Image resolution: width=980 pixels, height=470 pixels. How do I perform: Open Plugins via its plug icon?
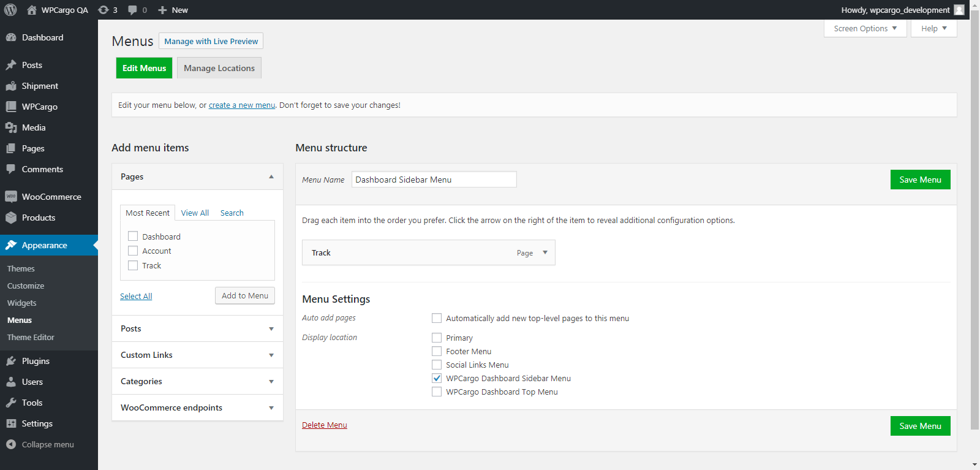tap(11, 361)
